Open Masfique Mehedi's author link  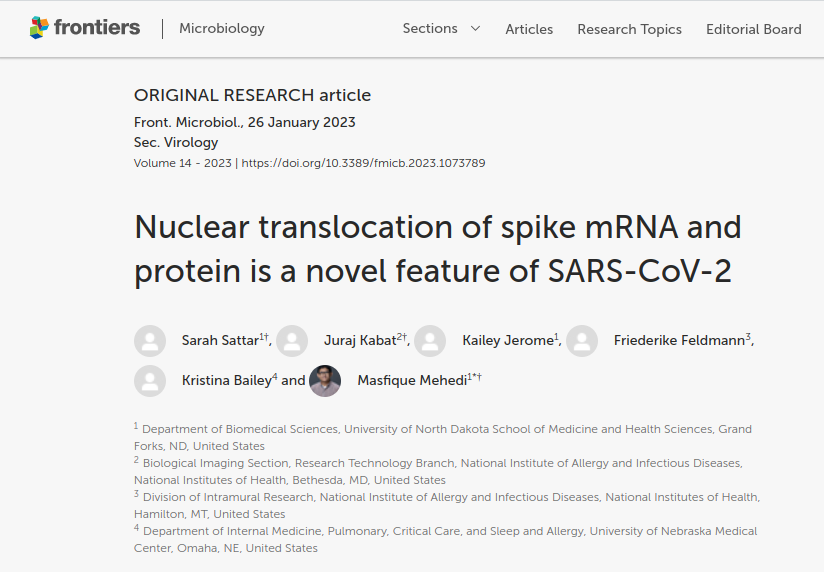coord(413,380)
